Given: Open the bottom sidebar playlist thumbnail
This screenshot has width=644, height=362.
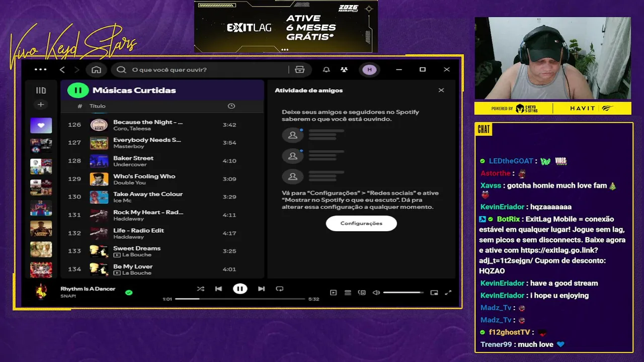Looking at the screenshot, I should pyautogui.click(x=41, y=269).
